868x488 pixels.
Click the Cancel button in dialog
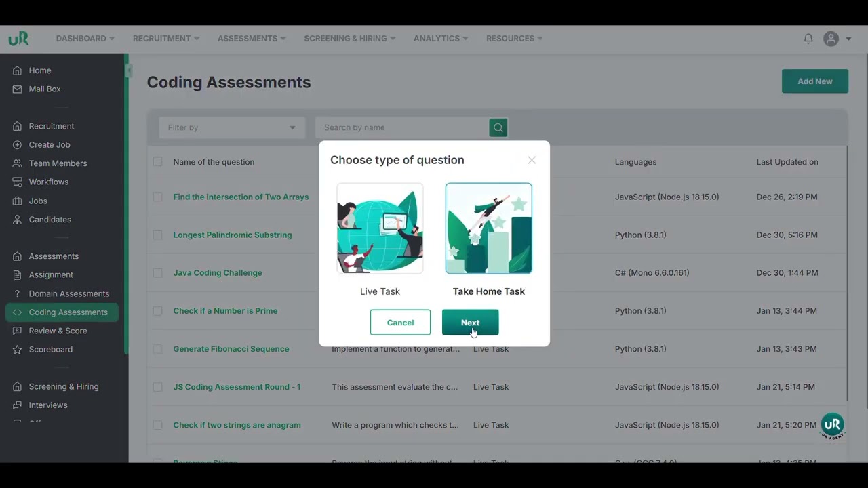coord(400,323)
